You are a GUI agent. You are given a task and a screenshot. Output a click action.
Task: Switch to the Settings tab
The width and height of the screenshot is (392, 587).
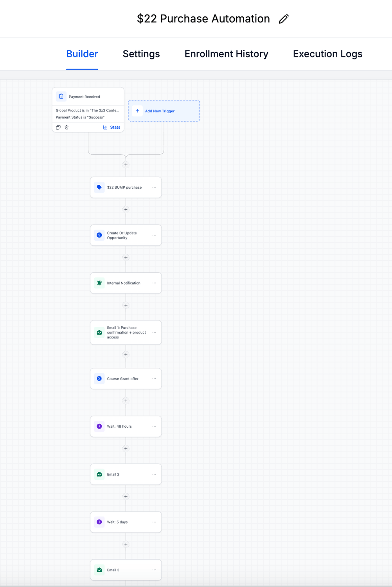pos(141,54)
